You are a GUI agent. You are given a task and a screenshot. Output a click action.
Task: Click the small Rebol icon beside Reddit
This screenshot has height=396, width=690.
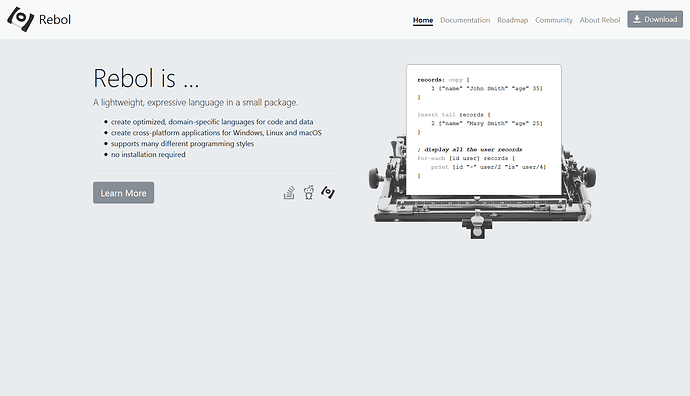pos(328,192)
